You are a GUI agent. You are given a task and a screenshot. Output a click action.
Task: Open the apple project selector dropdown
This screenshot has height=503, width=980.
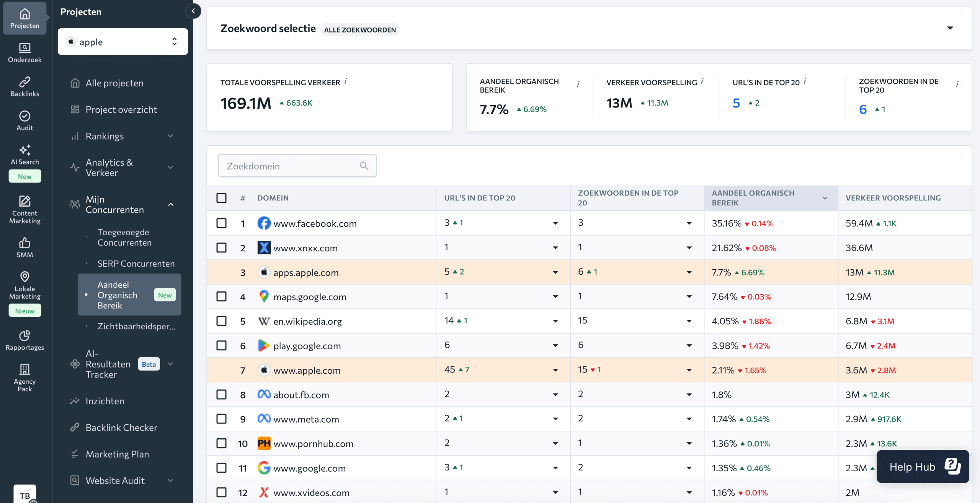click(x=122, y=42)
